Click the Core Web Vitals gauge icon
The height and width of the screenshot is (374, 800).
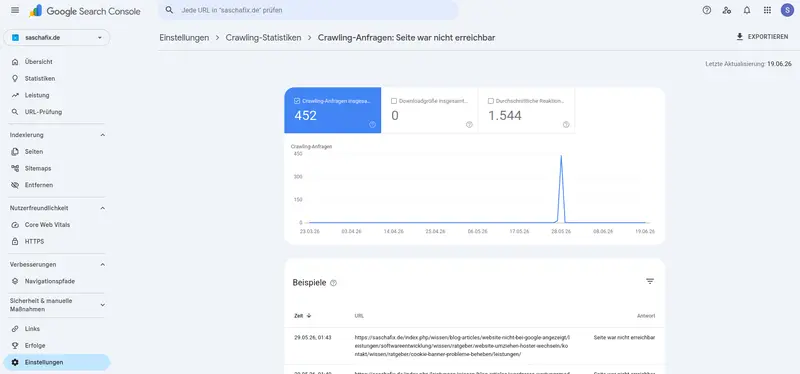click(15, 225)
